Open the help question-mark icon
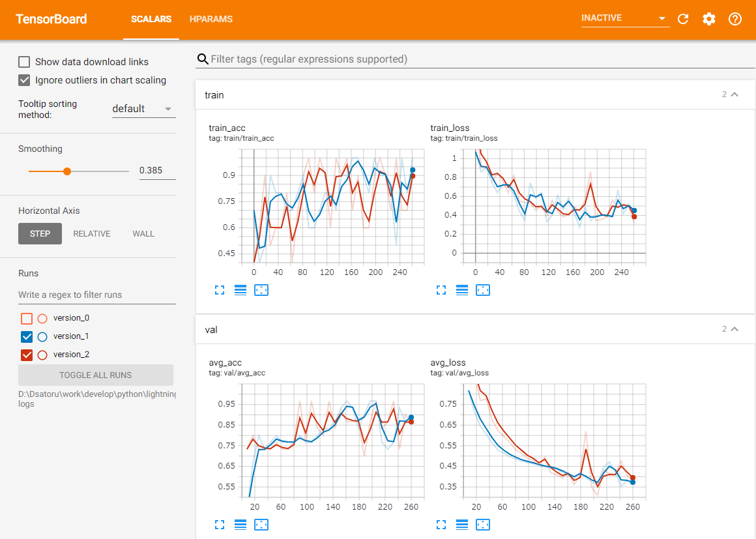 click(x=734, y=19)
